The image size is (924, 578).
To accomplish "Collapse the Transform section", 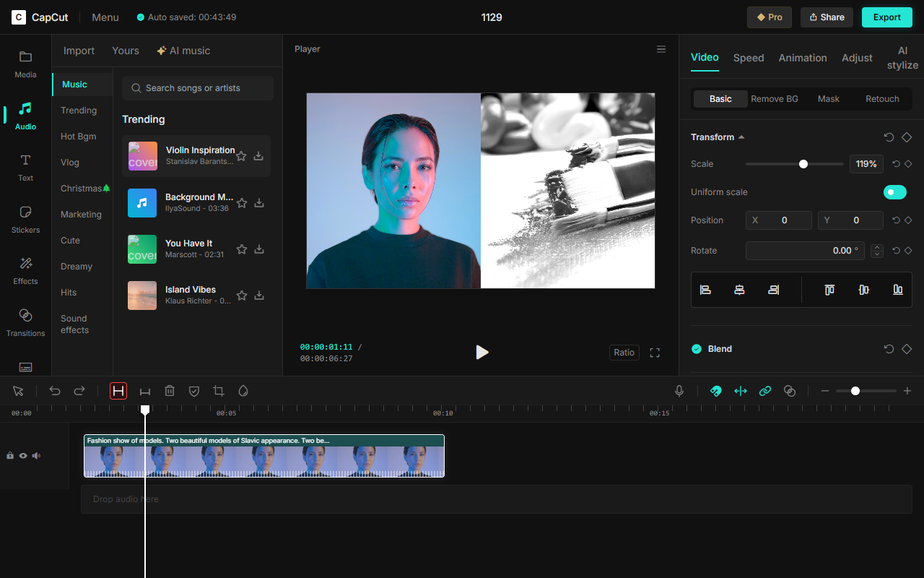I will tap(741, 137).
